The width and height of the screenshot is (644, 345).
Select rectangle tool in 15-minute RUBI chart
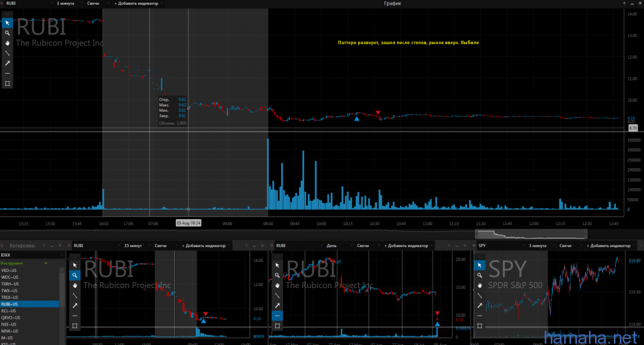(74, 326)
